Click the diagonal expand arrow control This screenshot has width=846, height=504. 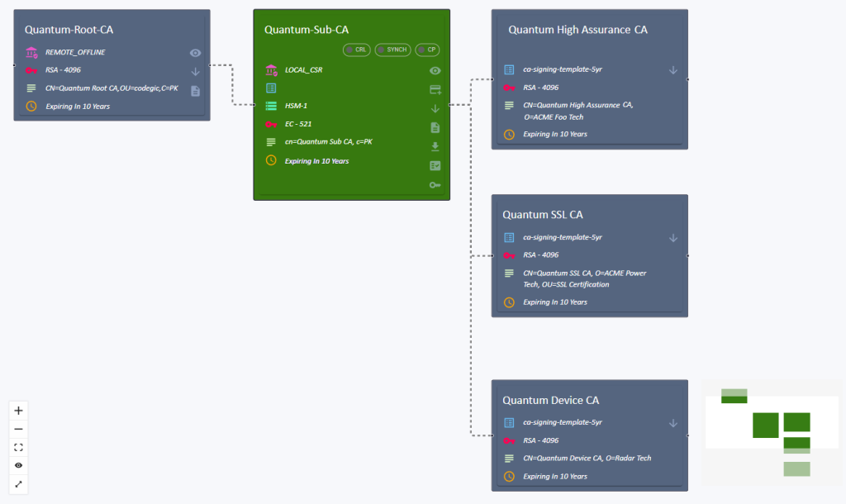tap(18, 484)
